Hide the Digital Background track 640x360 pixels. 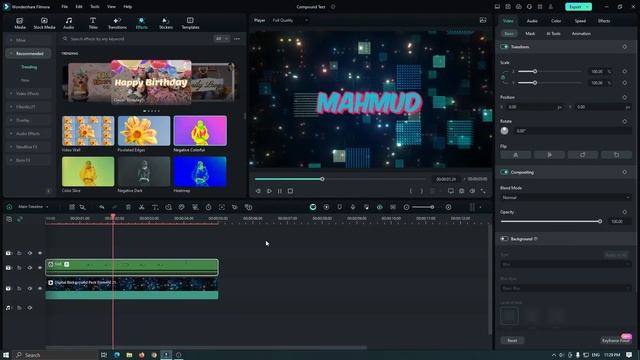40,288
